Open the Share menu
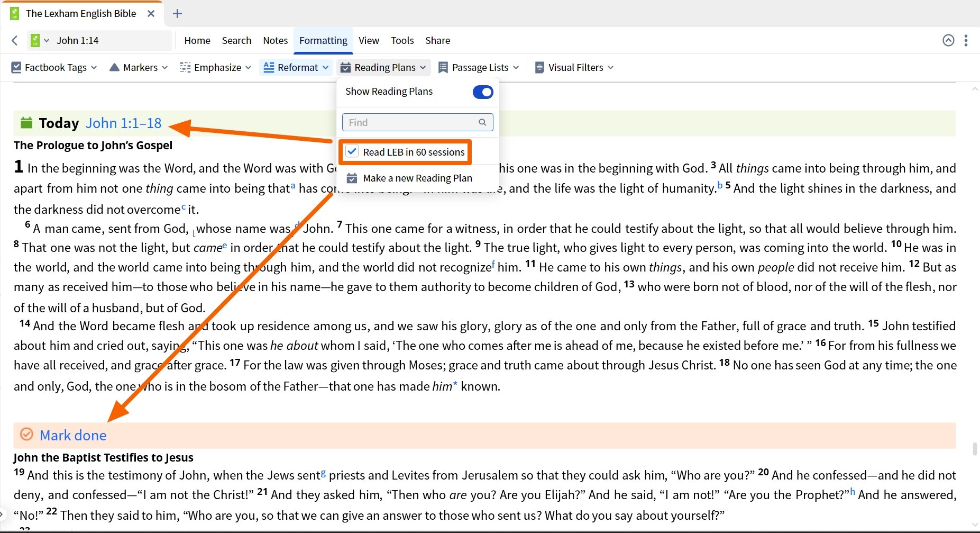980x533 pixels. [438, 40]
